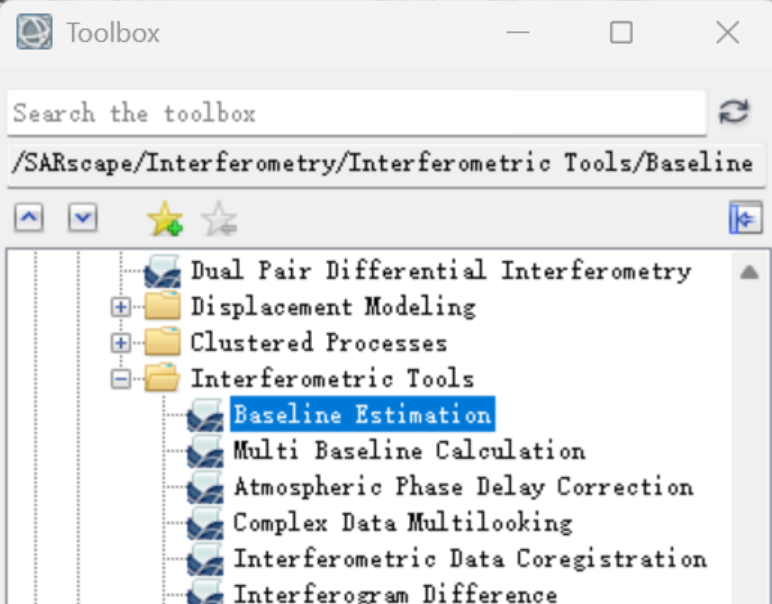Remove favorite using the grey star icon
This screenshot has height=604, width=772.
pyautogui.click(x=219, y=219)
